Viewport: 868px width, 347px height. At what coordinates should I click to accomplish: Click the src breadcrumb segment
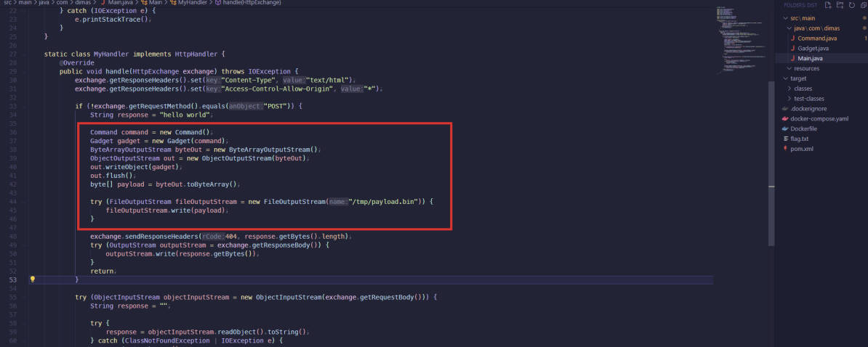pyautogui.click(x=8, y=3)
